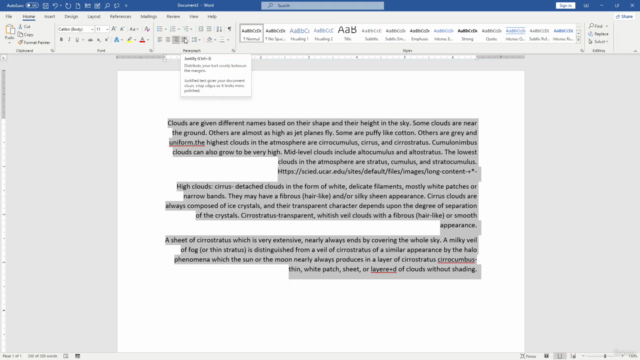640x360 pixels.
Task: Open line and paragraph spacing menu
Action: pyautogui.click(x=196, y=40)
